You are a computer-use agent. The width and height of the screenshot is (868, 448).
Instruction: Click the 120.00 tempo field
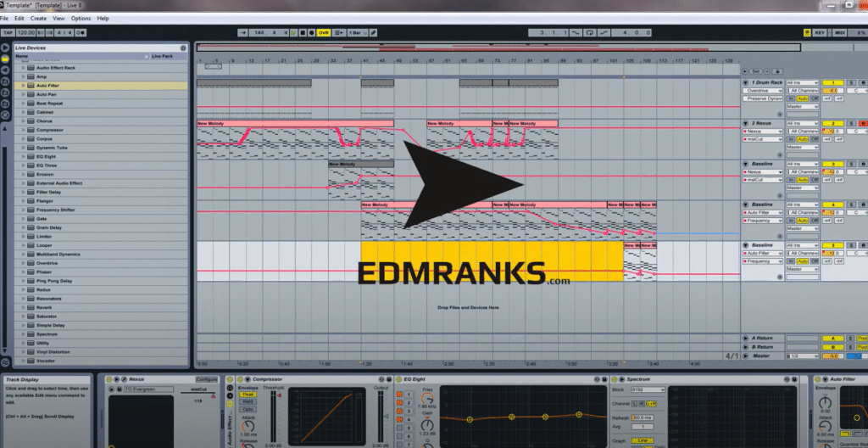tap(26, 33)
